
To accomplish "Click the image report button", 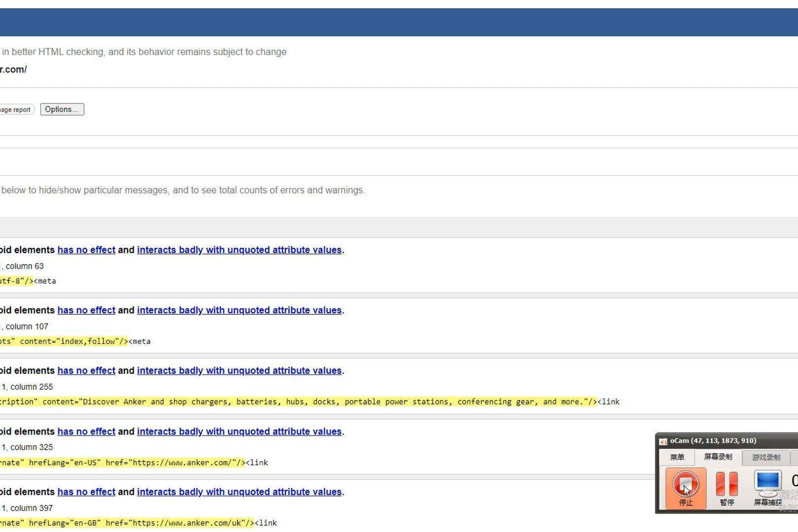I will [16, 110].
